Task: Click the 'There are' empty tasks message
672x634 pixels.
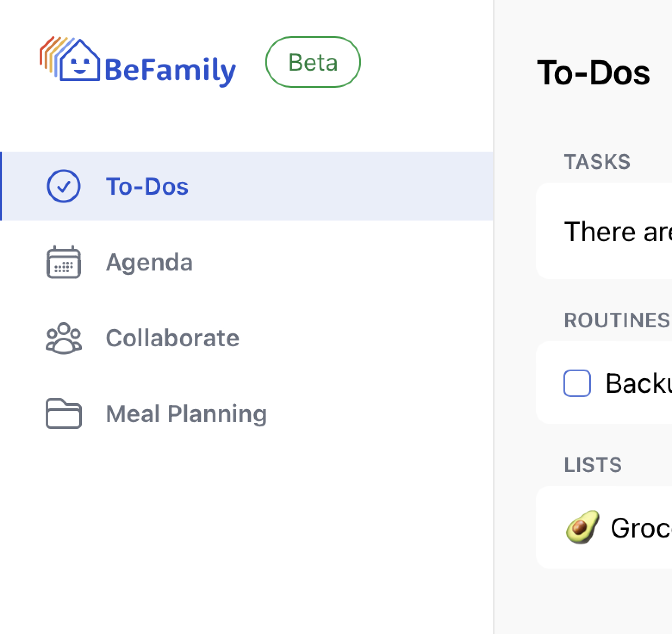Action: point(618,232)
